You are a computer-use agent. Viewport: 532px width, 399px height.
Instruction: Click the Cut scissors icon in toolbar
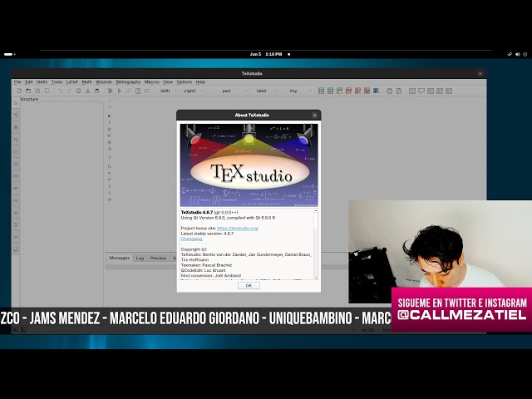pos(87,91)
